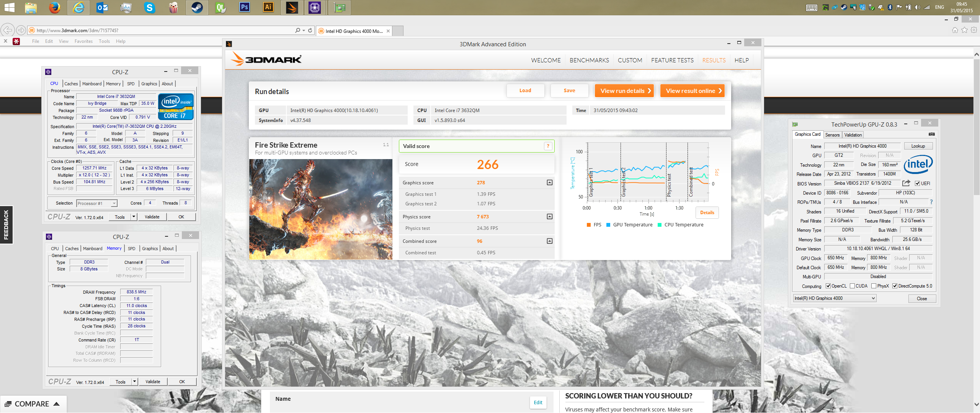Viewport: 980px width, 413px height.
Task: Open Internet Explorer settings gear
Action: click(x=974, y=30)
